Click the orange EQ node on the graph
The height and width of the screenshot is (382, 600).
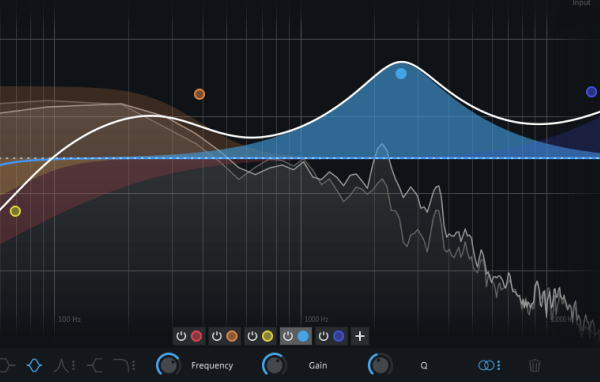(x=199, y=94)
